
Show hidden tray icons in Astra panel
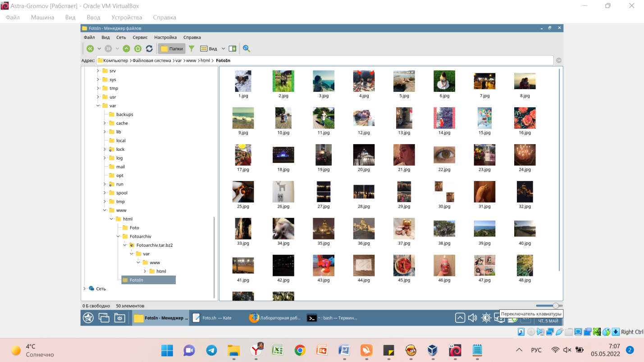(460, 318)
